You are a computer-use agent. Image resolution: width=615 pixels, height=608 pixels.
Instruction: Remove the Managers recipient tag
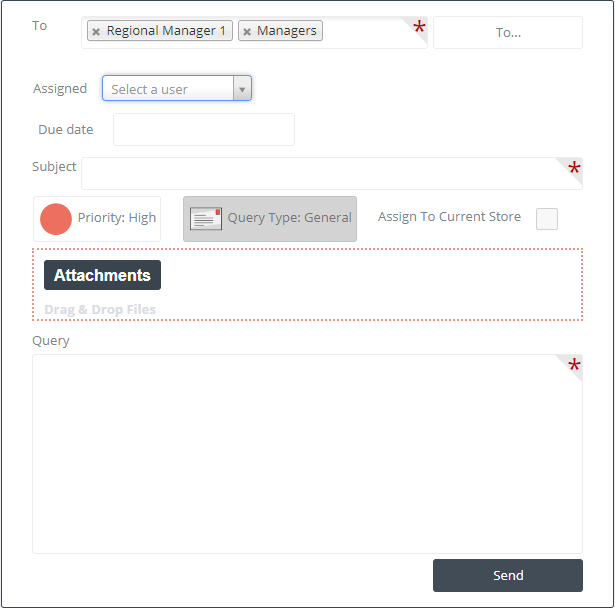[x=247, y=31]
